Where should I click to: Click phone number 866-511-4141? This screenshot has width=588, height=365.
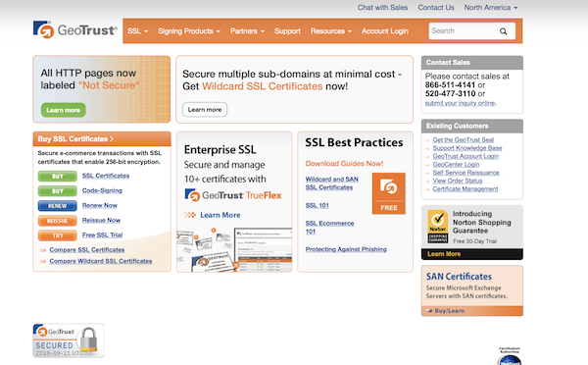450,84
